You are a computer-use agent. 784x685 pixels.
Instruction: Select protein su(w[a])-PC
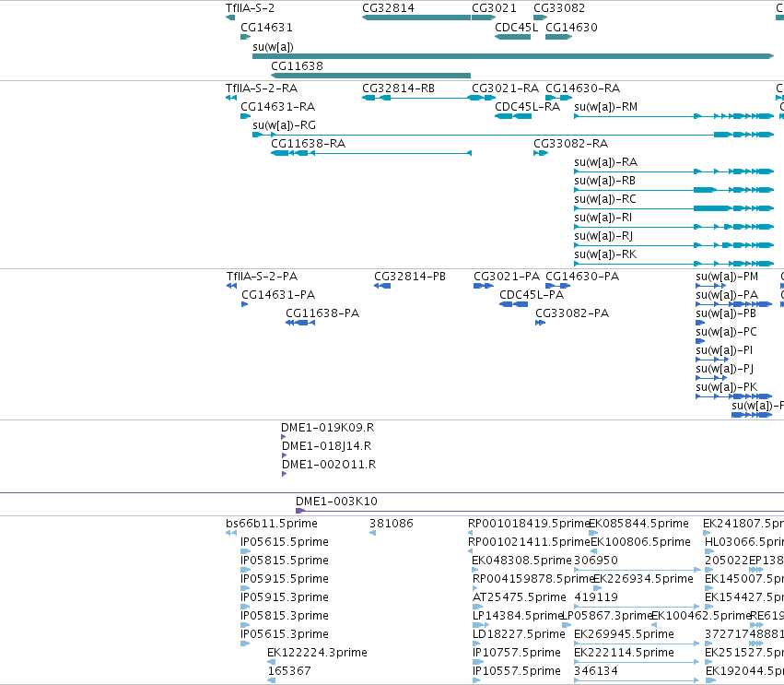(x=726, y=332)
